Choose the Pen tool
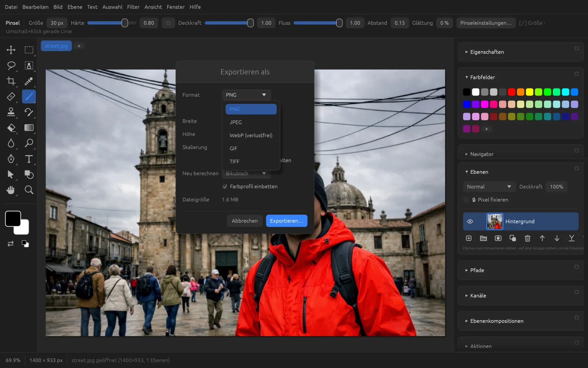The width and height of the screenshot is (588, 368). [11, 159]
